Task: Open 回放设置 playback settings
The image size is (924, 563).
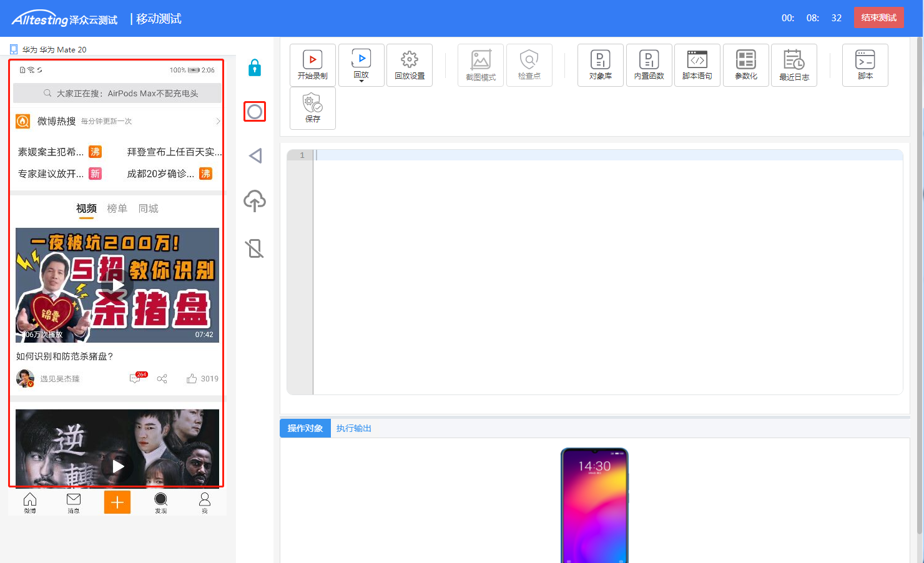Action: [410, 65]
